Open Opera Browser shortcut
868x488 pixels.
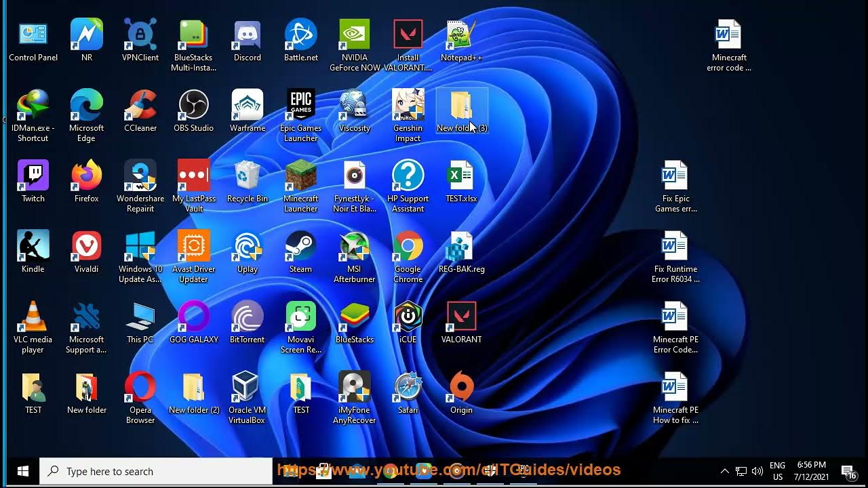[140, 398]
